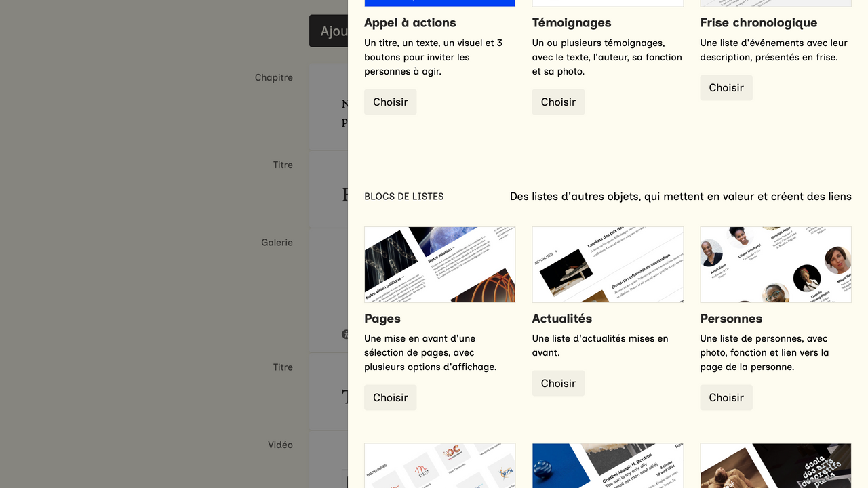Select the Personnes portraits preview image

point(775,264)
